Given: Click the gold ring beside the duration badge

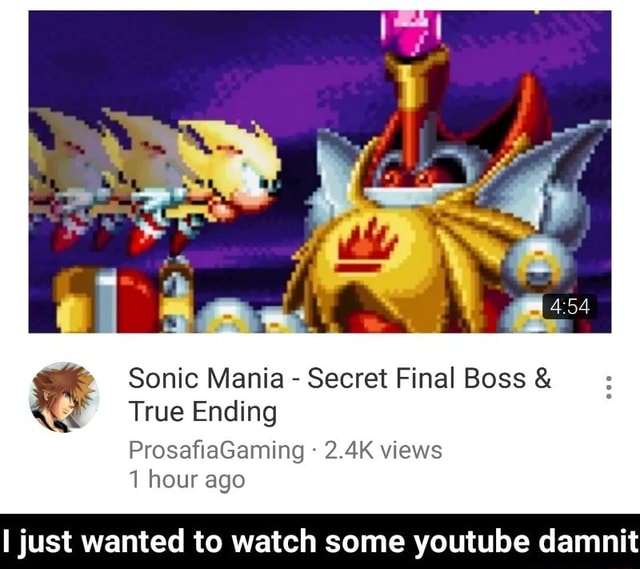Looking at the screenshot, I should (x=538, y=267).
